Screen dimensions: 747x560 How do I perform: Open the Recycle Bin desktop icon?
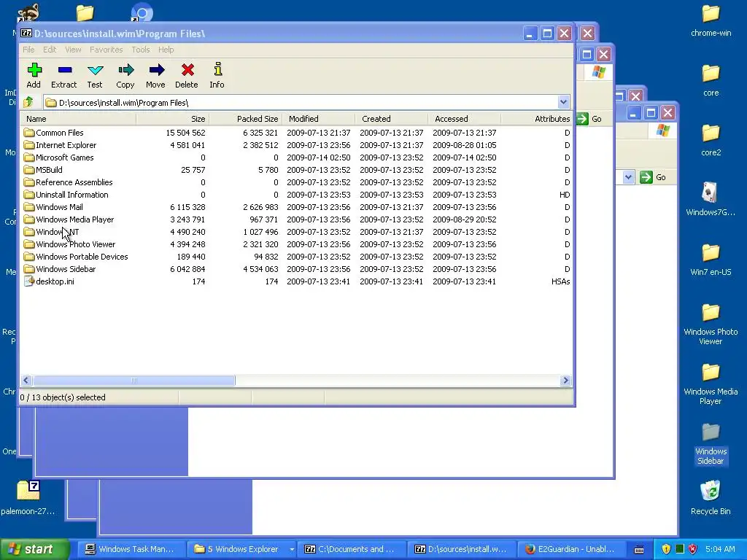[x=711, y=491]
